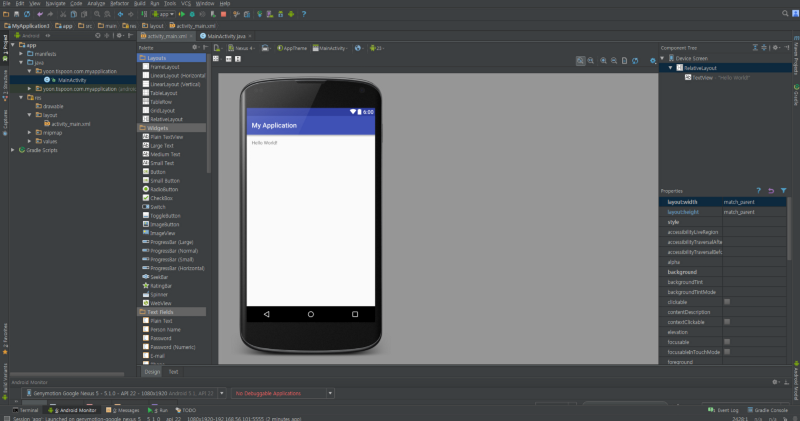Viewport: 800px width, 421px height.
Task: Select the MainActivity class in the project tree
Action: tap(72, 80)
